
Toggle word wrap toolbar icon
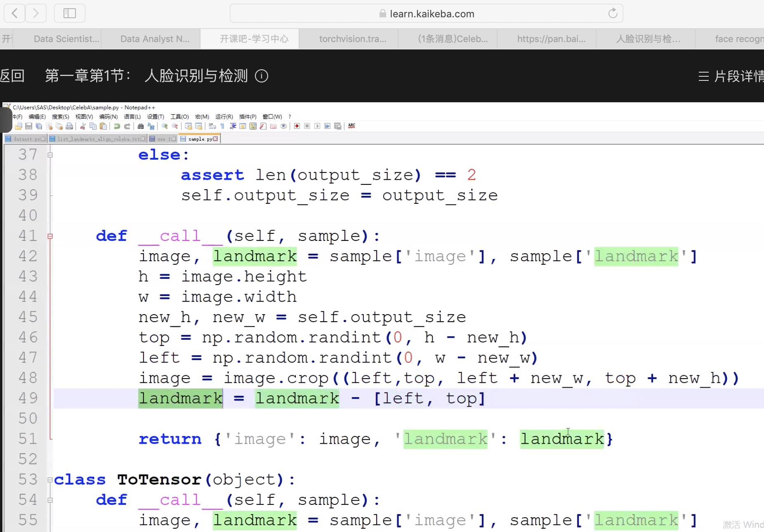pyautogui.click(x=212, y=126)
